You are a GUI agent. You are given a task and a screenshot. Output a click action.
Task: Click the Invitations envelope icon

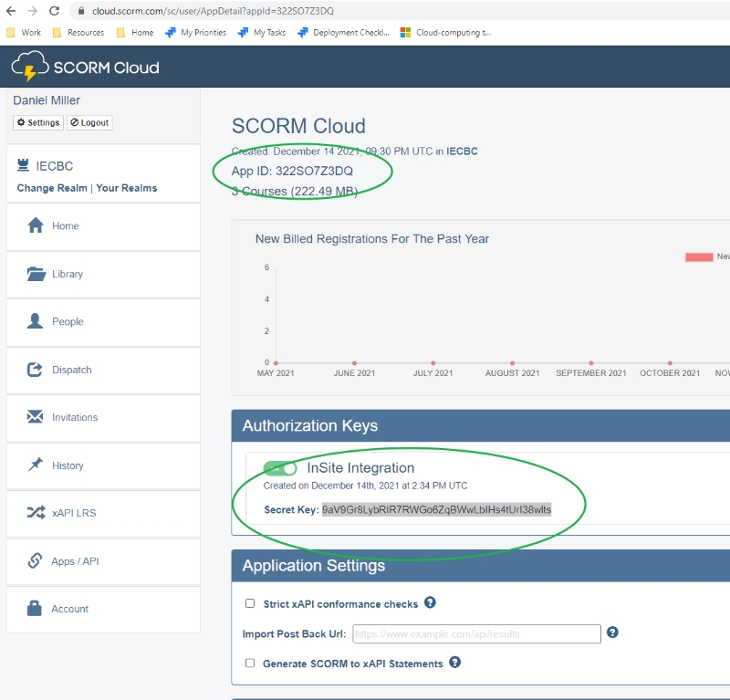36,417
